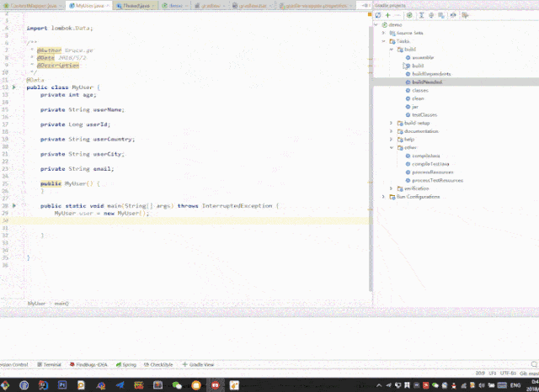This screenshot has width=539, height=392.
Task: Expand the verification task group
Action: pos(392,188)
